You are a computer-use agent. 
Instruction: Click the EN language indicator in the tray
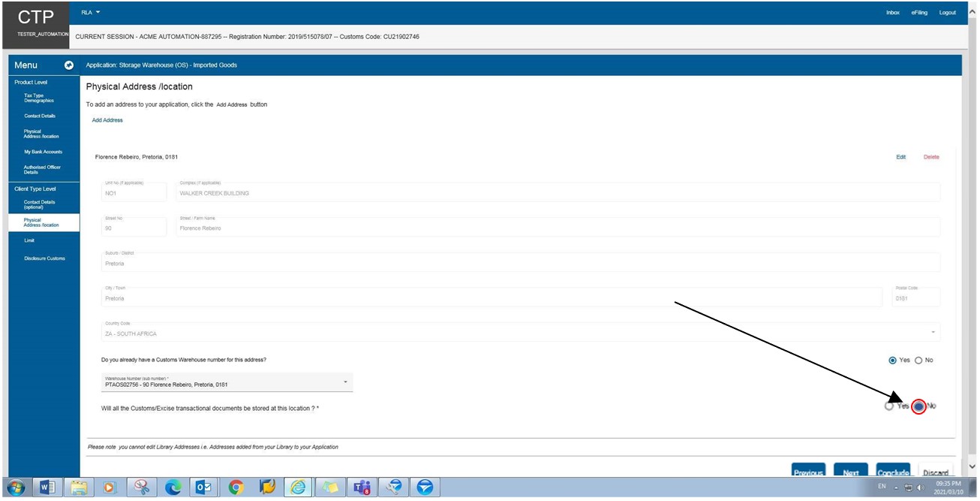[x=882, y=487]
